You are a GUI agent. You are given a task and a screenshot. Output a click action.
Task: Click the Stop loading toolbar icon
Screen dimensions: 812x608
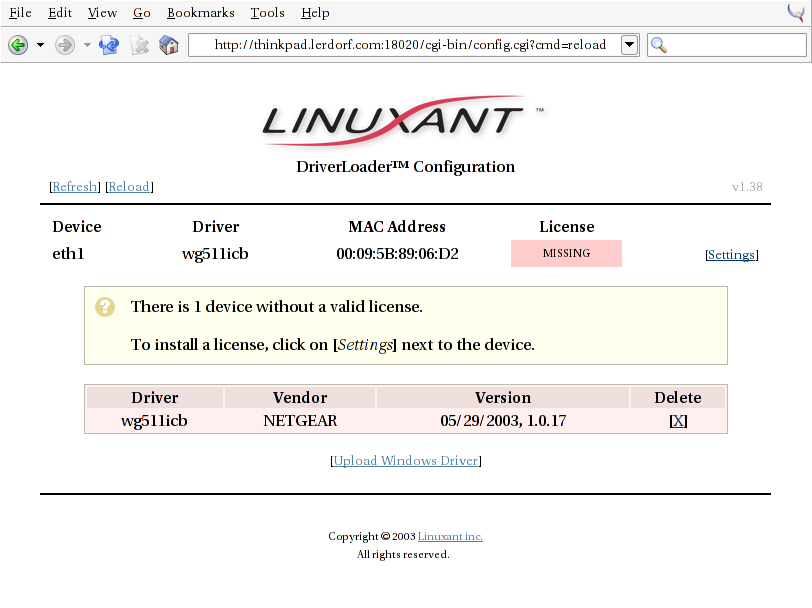pos(139,45)
